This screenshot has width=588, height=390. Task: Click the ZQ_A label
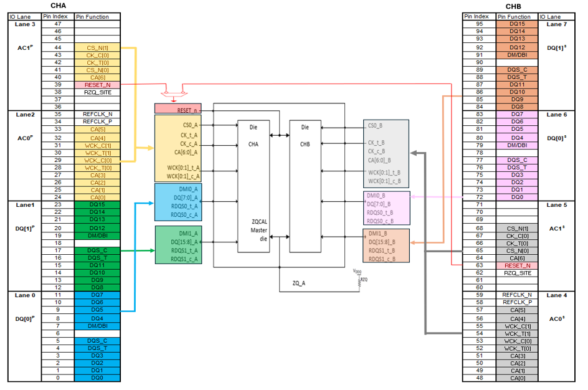click(299, 283)
